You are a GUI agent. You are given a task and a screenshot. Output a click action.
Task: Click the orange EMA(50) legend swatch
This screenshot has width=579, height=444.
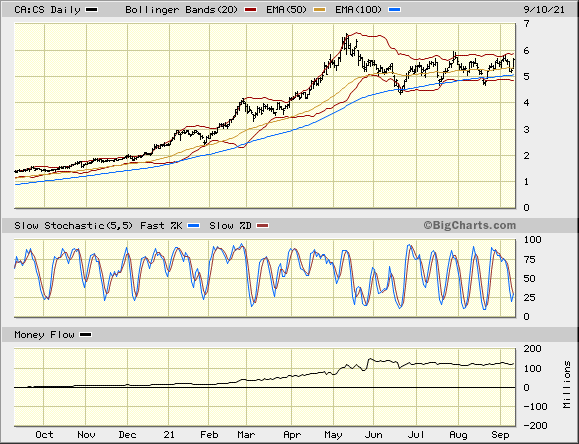(x=319, y=10)
